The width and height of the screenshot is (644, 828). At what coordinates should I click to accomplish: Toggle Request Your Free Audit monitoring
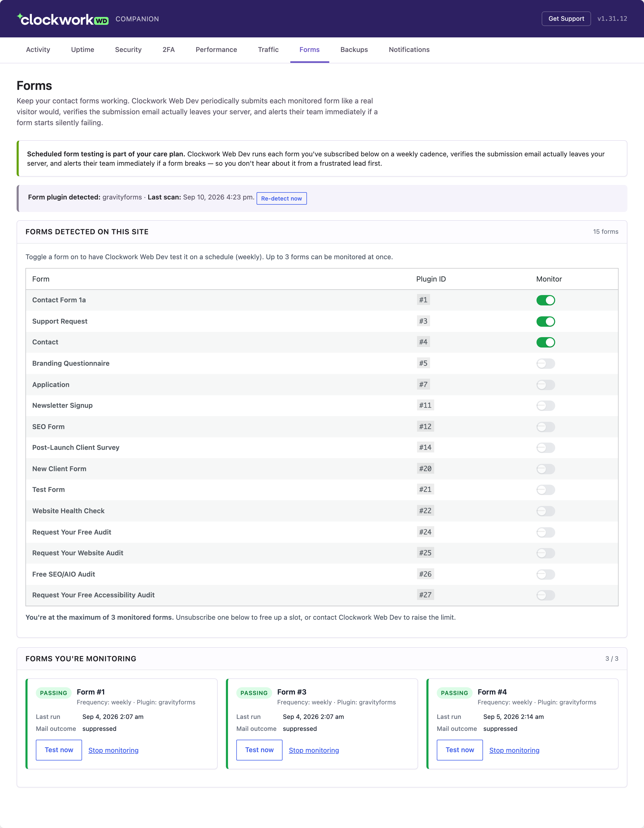click(545, 532)
